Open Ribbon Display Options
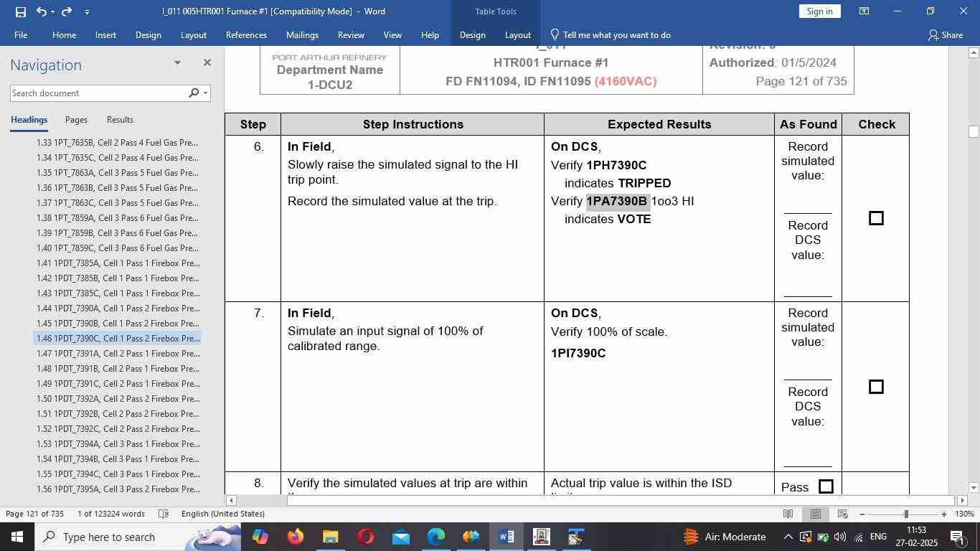This screenshot has height=551, width=980. click(864, 11)
